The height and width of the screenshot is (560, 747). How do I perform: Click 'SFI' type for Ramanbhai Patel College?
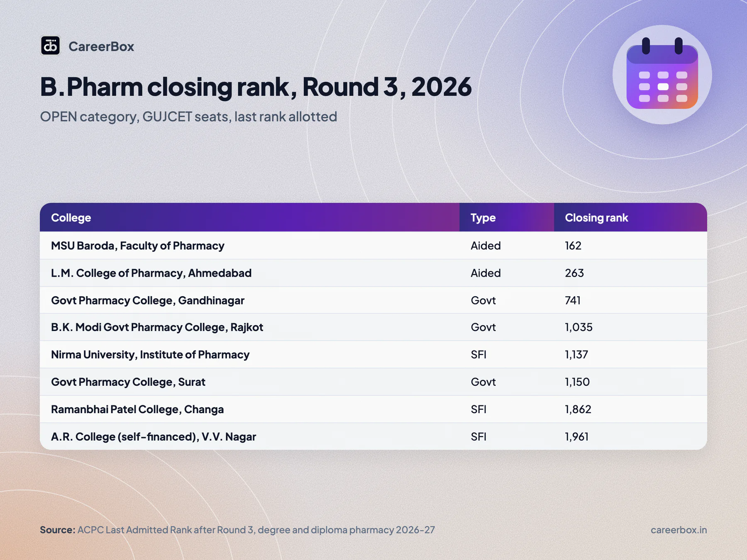point(478,409)
